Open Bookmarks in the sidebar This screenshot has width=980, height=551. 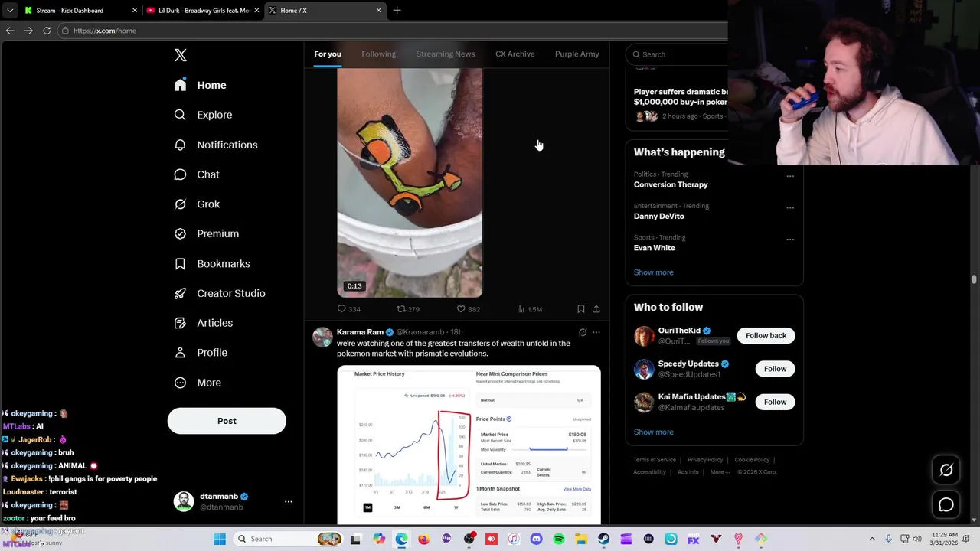tap(212, 263)
